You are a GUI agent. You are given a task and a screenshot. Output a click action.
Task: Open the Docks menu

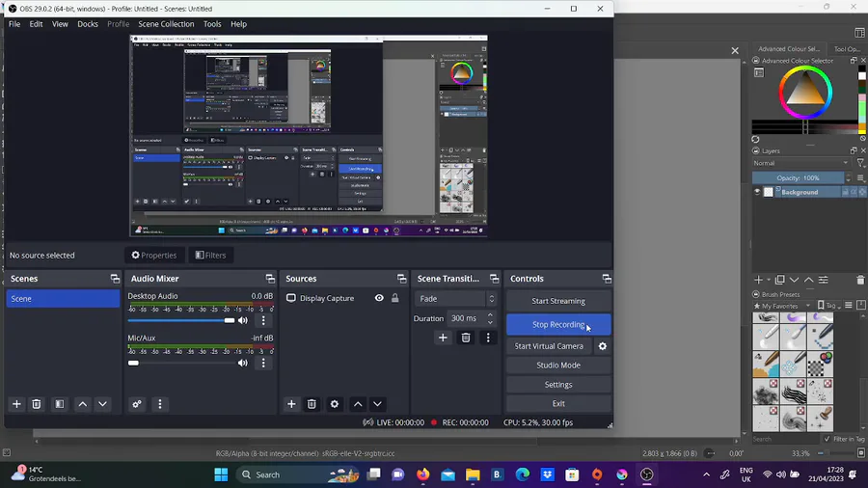(88, 24)
